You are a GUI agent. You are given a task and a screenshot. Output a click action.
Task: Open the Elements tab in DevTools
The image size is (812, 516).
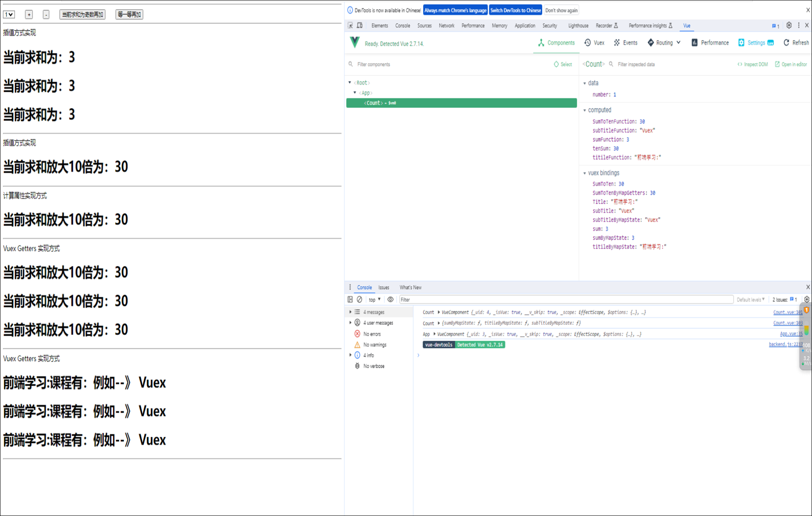click(380, 26)
